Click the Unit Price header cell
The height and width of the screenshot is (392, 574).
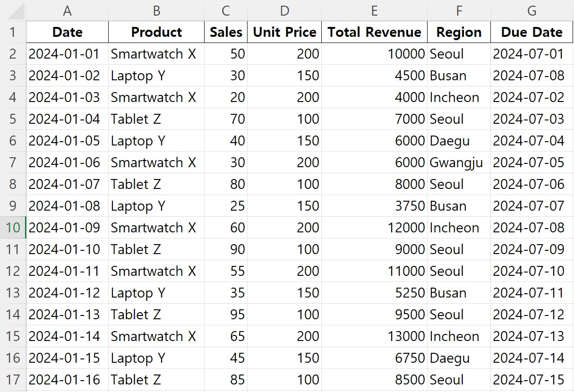pyautogui.click(x=284, y=32)
